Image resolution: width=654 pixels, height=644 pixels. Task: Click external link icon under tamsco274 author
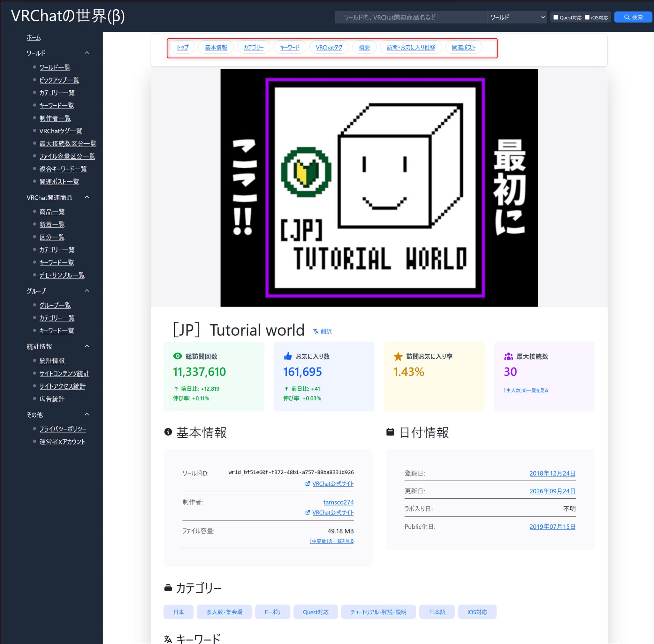(x=308, y=513)
